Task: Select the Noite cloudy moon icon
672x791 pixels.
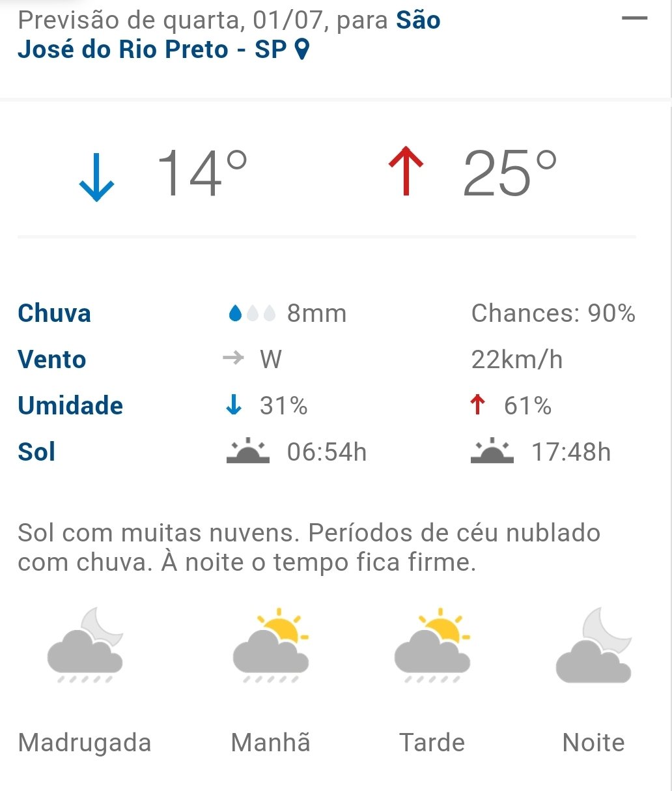Action: [x=594, y=645]
